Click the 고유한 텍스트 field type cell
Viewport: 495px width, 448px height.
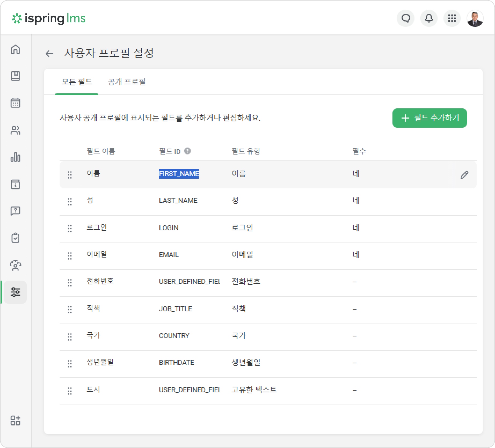pyautogui.click(x=254, y=390)
